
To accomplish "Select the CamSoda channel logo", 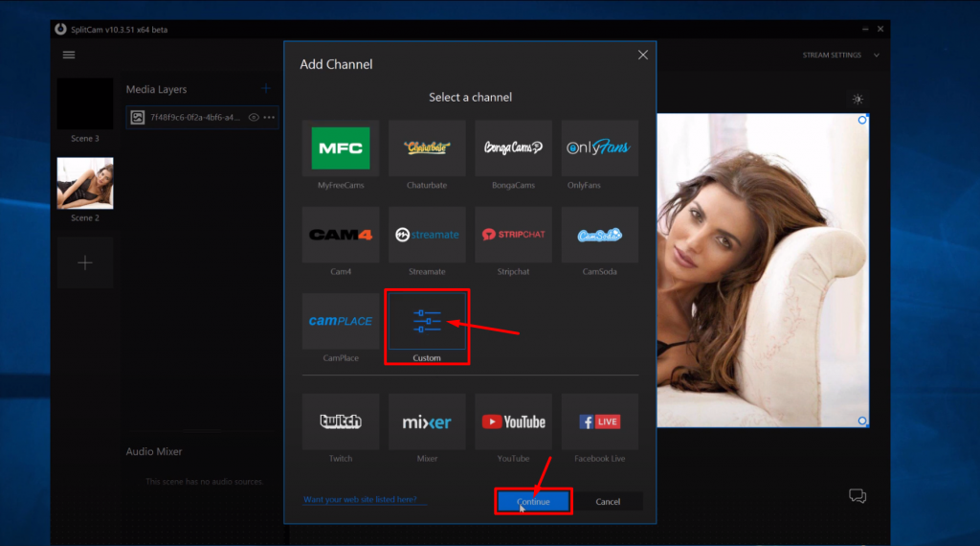I will (599, 235).
